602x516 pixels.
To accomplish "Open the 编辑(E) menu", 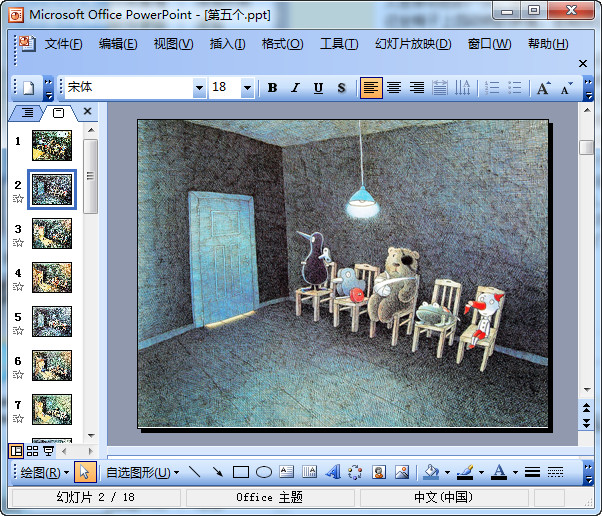I will [118, 44].
